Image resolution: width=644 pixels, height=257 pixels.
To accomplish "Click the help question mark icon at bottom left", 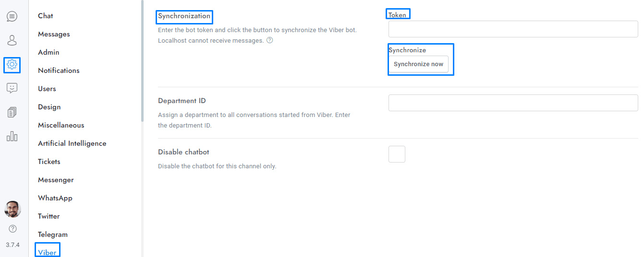I will (12, 229).
